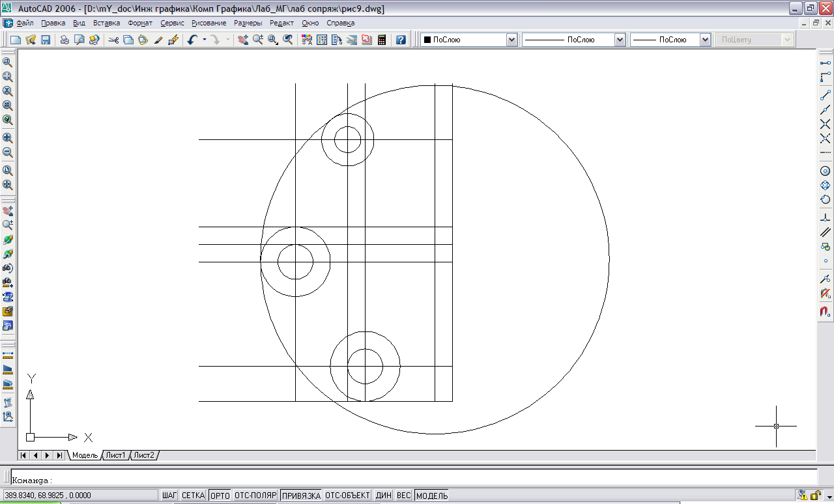This screenshot has height=504, width=834.
Task: Toggle ВЕС lineweight display
Action: tap(404, 496)
